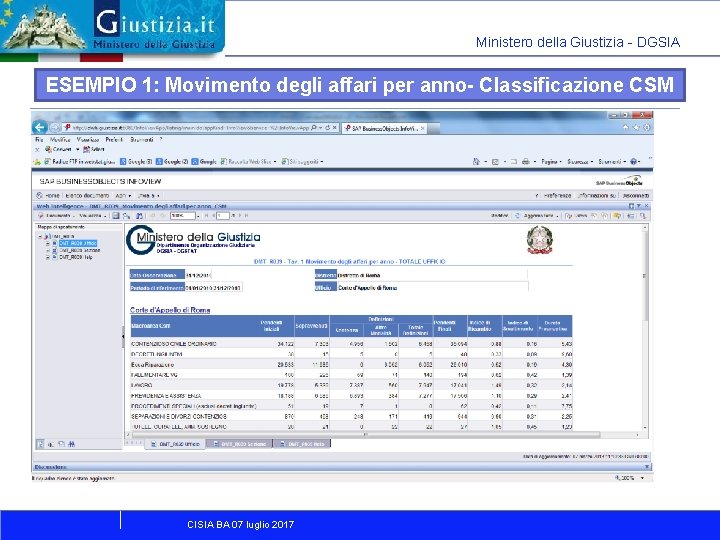Click the Aggiorna refresh icon in report toolbar

[518, 215]
